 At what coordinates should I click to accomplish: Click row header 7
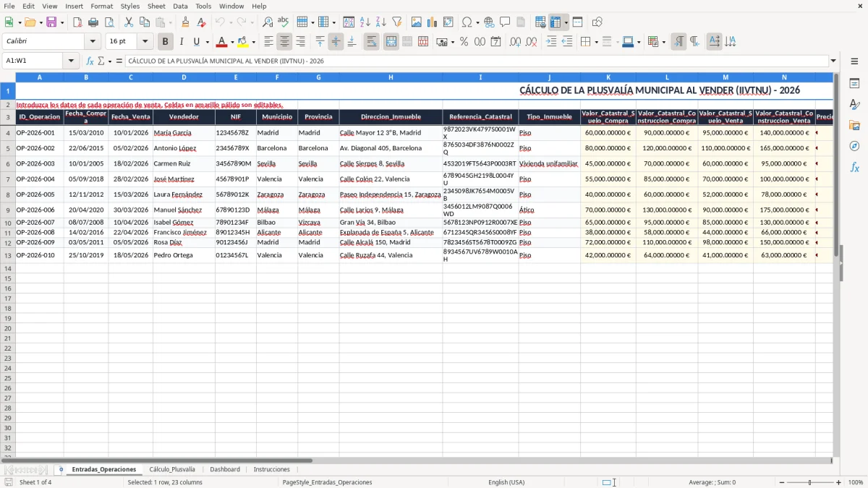point(8,179)
